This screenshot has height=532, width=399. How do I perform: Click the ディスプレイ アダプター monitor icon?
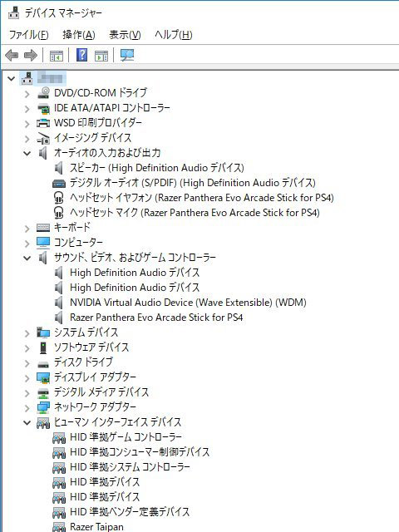[43, 377]
